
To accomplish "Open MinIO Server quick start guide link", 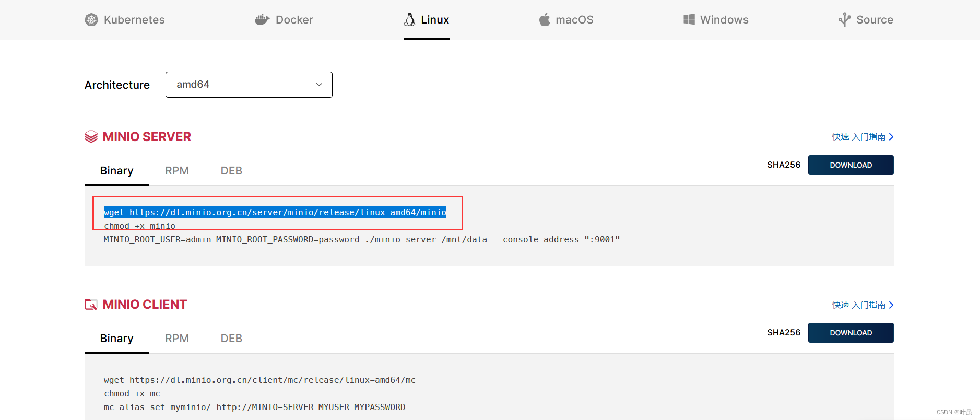I will 863,137.
